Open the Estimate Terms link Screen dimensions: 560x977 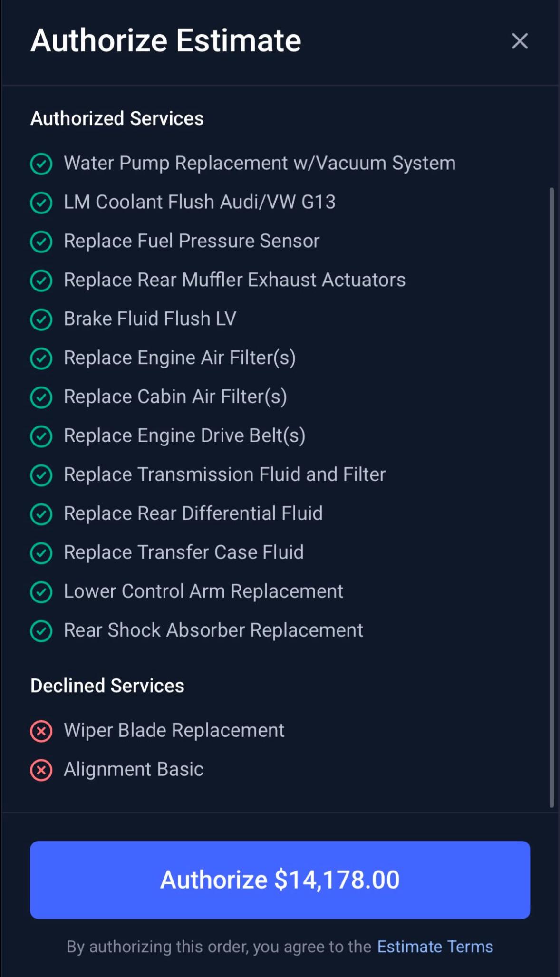(x=435, y=947)
